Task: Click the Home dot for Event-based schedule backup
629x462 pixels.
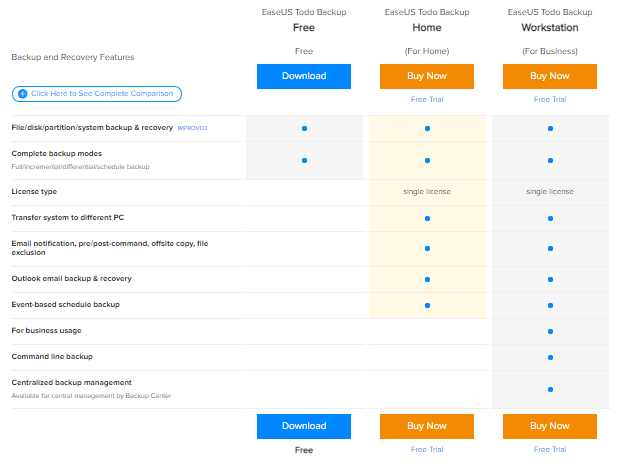Action: pos(427,305)
